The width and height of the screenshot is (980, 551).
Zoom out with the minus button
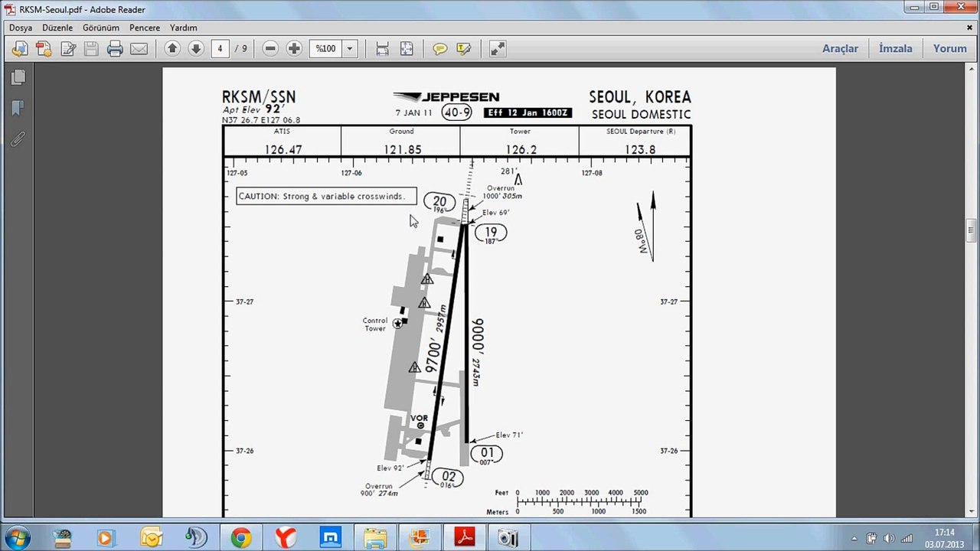(x=270, y=48)
